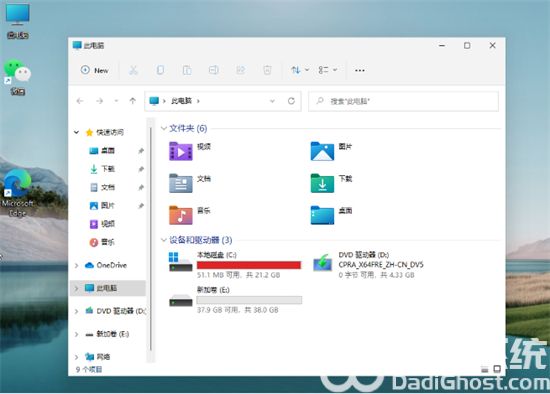Expand DVD 驱动器 (D:) tree node
Viewport: 550px width, 394px height.
76,311
